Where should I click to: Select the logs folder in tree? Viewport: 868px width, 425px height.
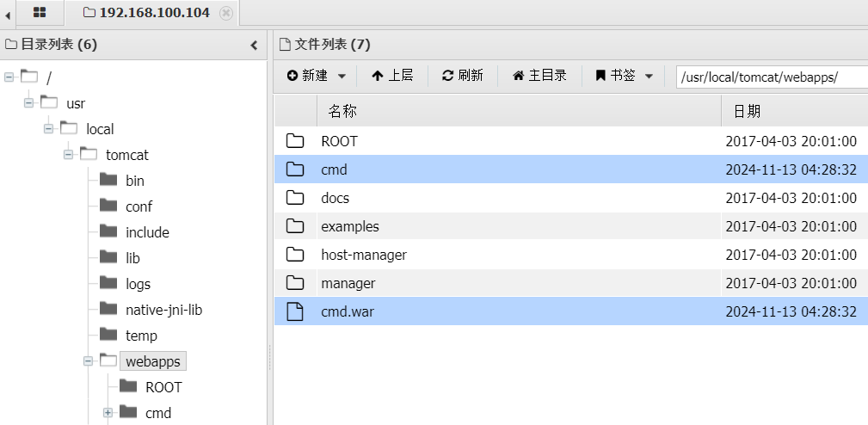click(x=138, y=284)
